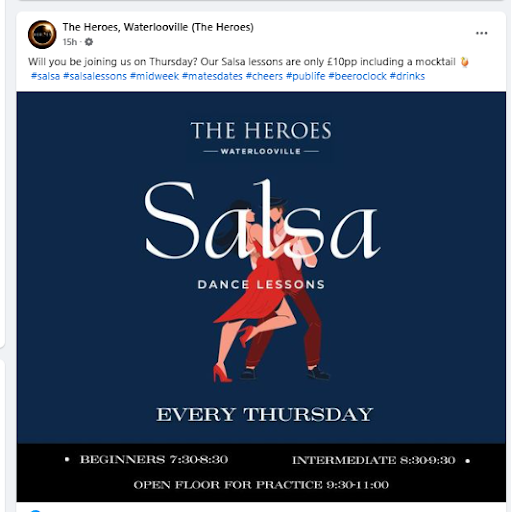Click the Intermediate 8:30-9:30 text in banner

[374, 460]
